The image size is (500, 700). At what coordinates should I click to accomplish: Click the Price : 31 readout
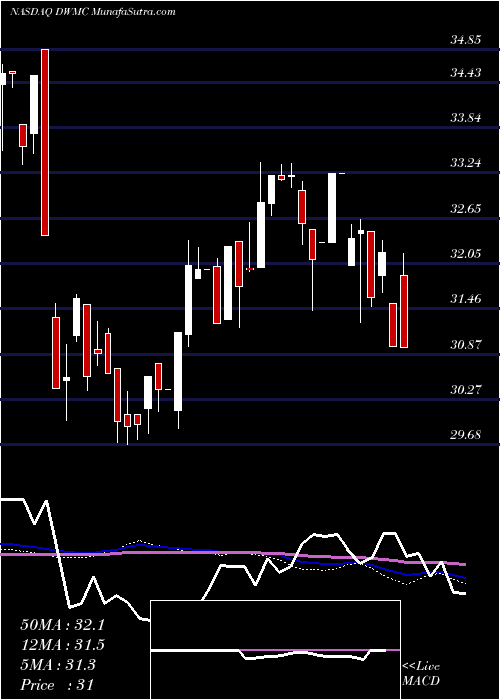pyautogui.click(x=57, y=685)
